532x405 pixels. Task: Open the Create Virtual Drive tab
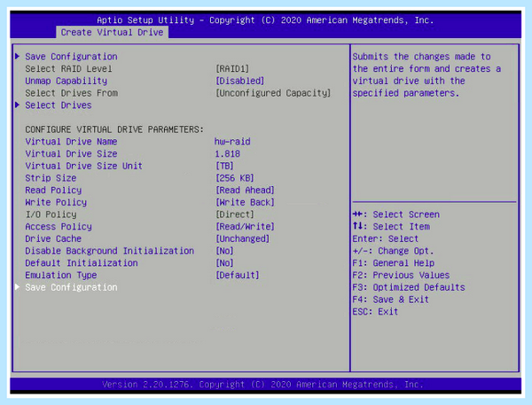pyautogui.click(x=112, y=32)
